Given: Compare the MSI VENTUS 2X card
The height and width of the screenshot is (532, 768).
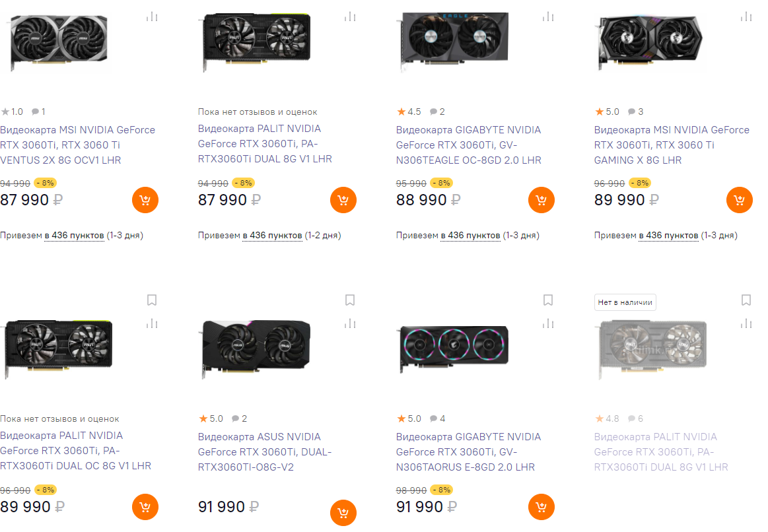Looking at the screenshot, I should (x=152, y=17).
